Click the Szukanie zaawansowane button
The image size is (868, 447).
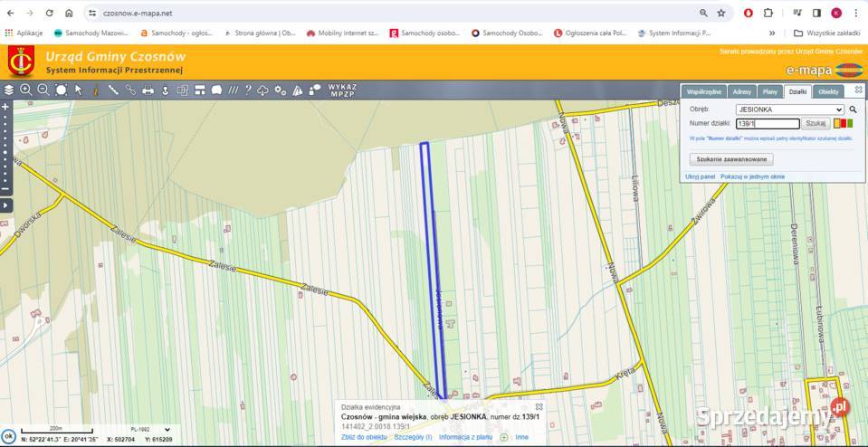(730, 158)
